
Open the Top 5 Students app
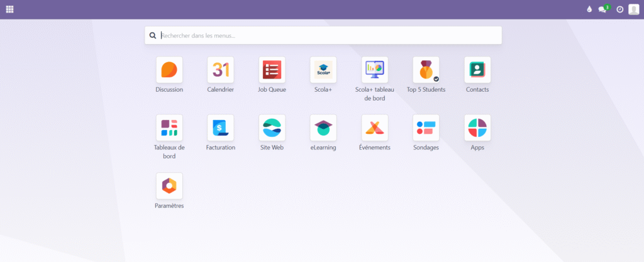tap(426, 70)
